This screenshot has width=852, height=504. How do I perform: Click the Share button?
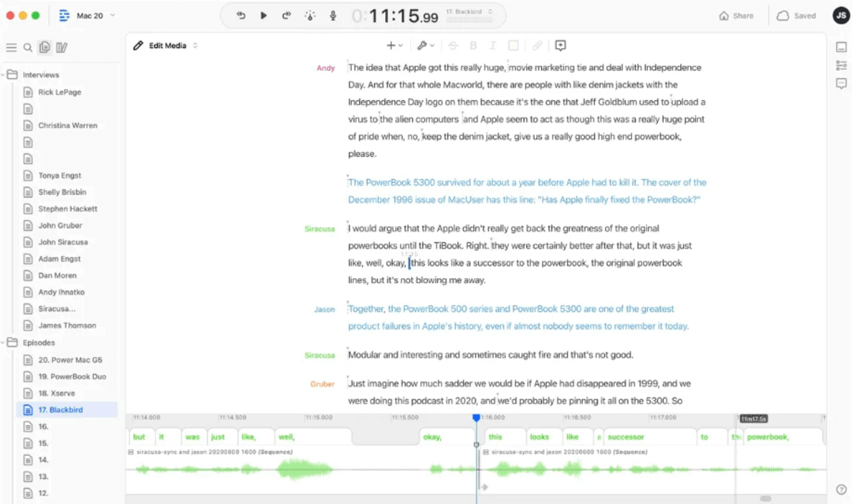736,16
